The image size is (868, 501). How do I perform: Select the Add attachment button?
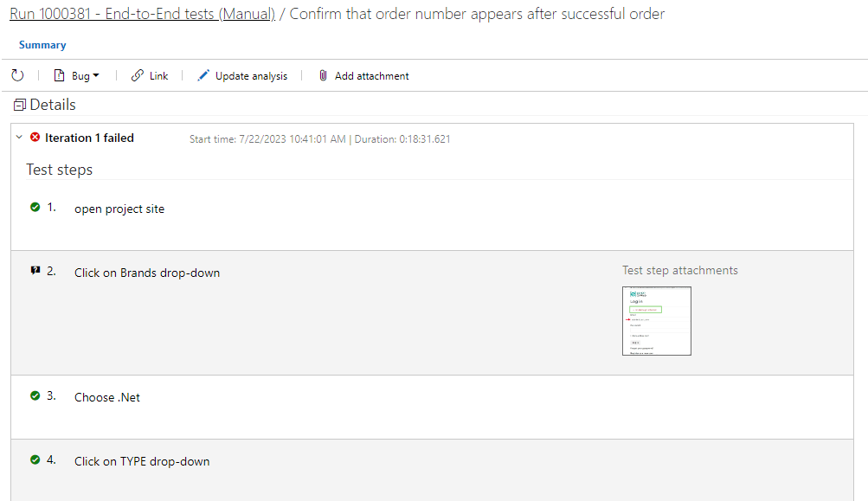click(x=364, y=76)
